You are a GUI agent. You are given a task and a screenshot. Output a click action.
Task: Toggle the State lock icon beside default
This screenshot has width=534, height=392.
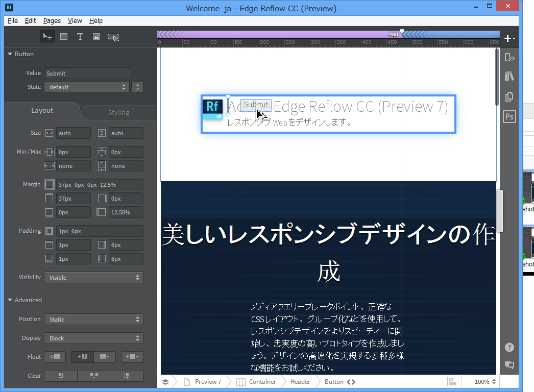coord(137,87)
